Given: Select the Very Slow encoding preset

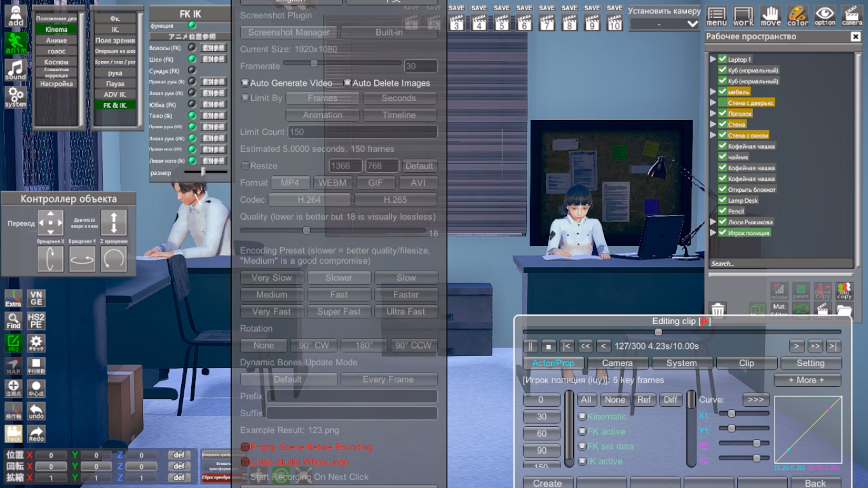Looking at the screenshot, I should tap(272, 278).
